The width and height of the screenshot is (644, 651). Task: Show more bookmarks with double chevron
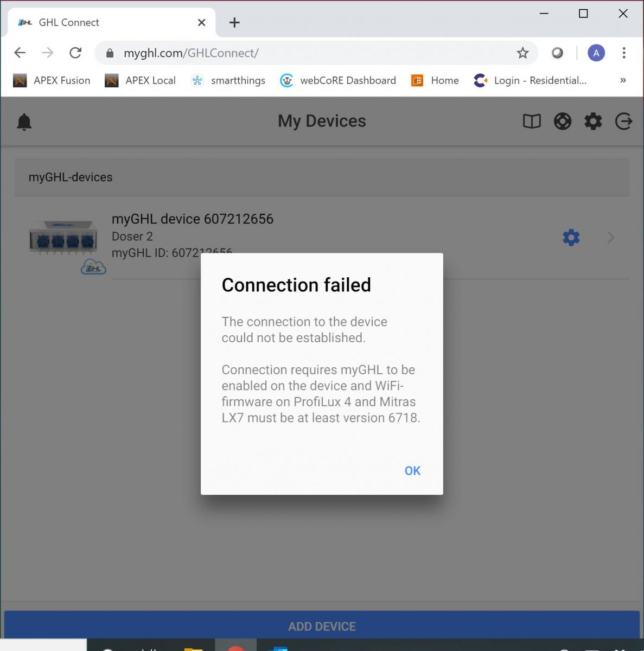tap(623, 80)
